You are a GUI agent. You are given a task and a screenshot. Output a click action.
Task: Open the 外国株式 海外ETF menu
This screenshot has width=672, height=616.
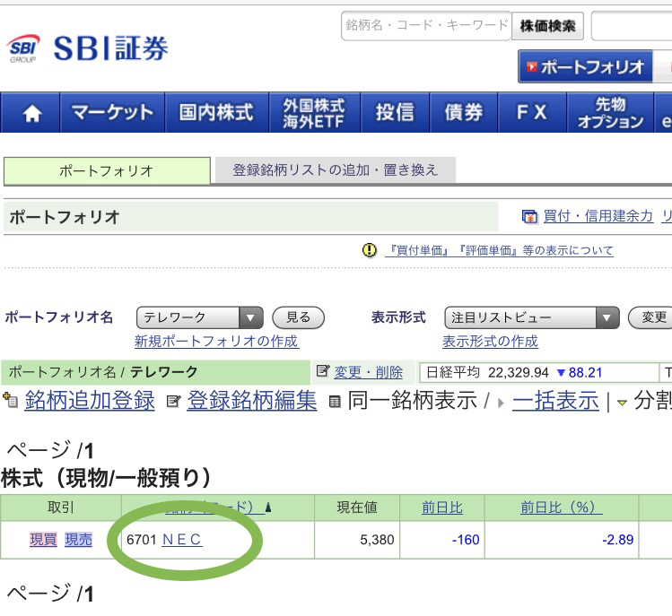tap(314, 113)
